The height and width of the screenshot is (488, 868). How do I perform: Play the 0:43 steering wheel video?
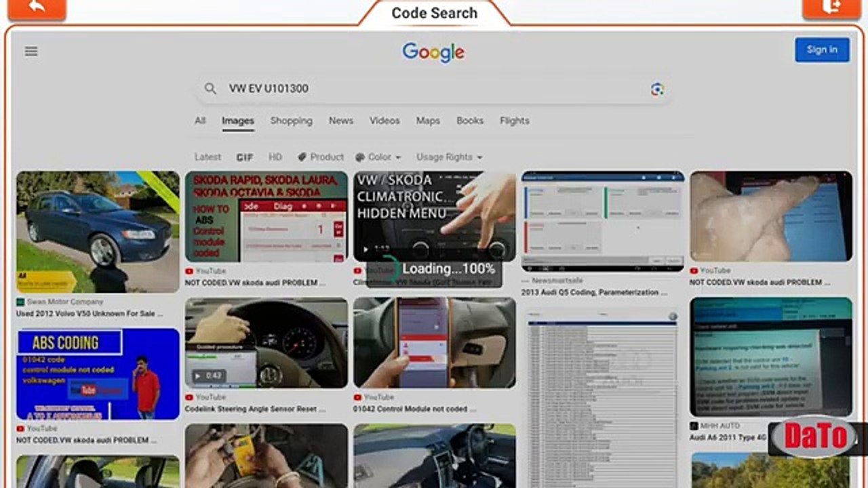(198, 375)
